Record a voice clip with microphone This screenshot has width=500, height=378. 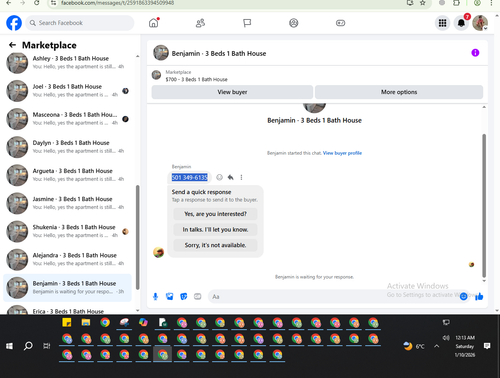(x=155, y=296)
